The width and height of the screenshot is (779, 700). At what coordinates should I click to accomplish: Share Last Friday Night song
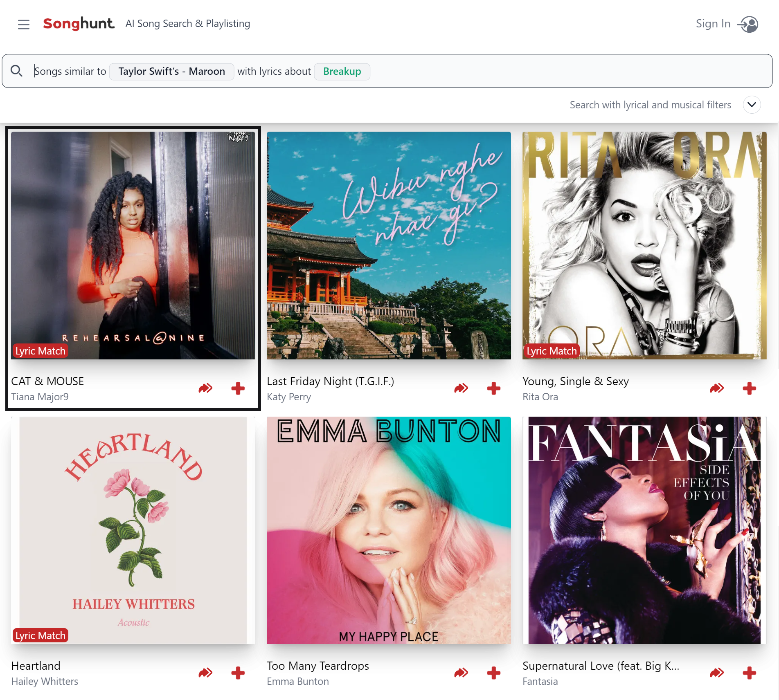tap(461, 388)
